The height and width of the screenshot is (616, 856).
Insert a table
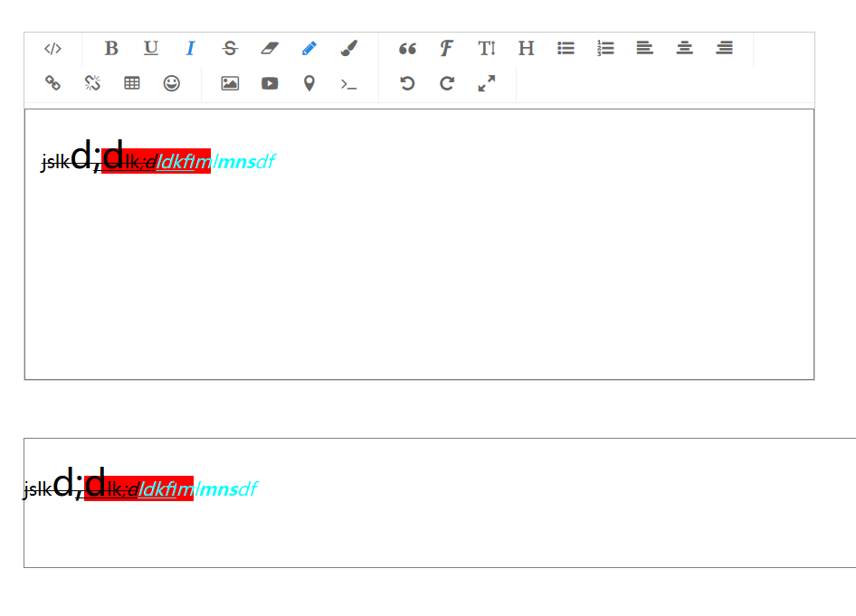pyautogui.click(x=132, y=83)
